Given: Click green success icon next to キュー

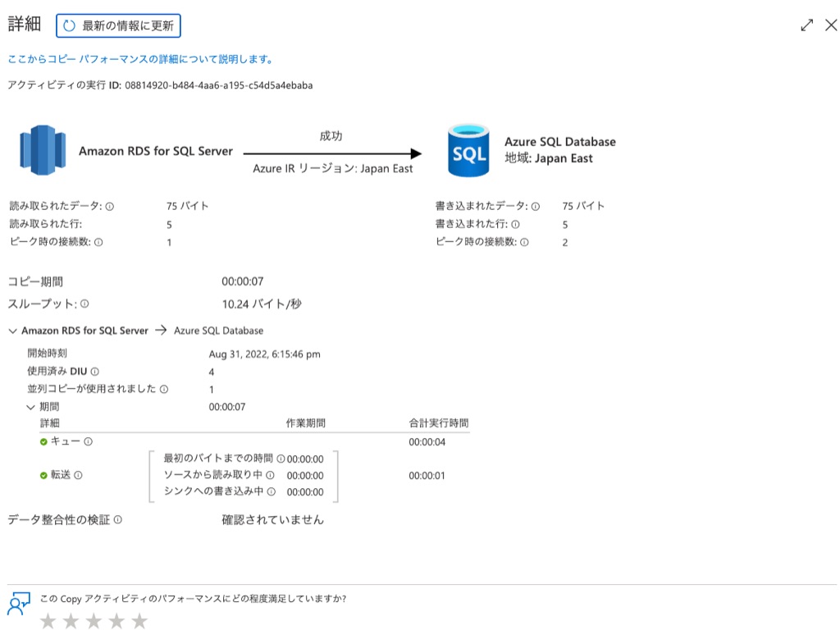Looking at the screenshot, I should point(44,441).
